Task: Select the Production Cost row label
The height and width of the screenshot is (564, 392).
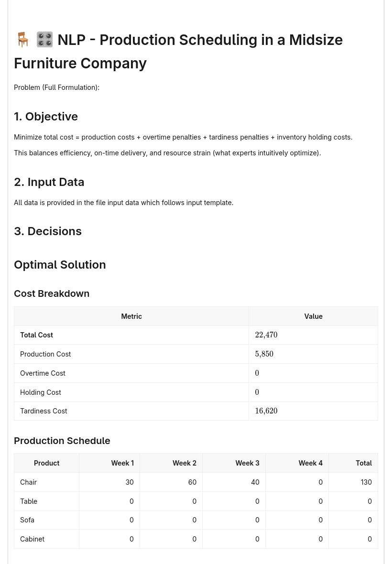Action: (x=45, y=354)
